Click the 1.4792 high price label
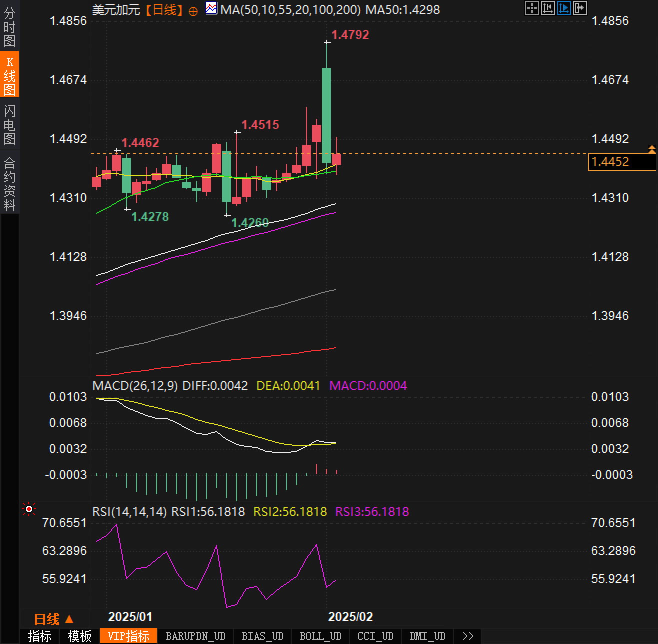The image size is (658, 644). [x=350, y=34]
